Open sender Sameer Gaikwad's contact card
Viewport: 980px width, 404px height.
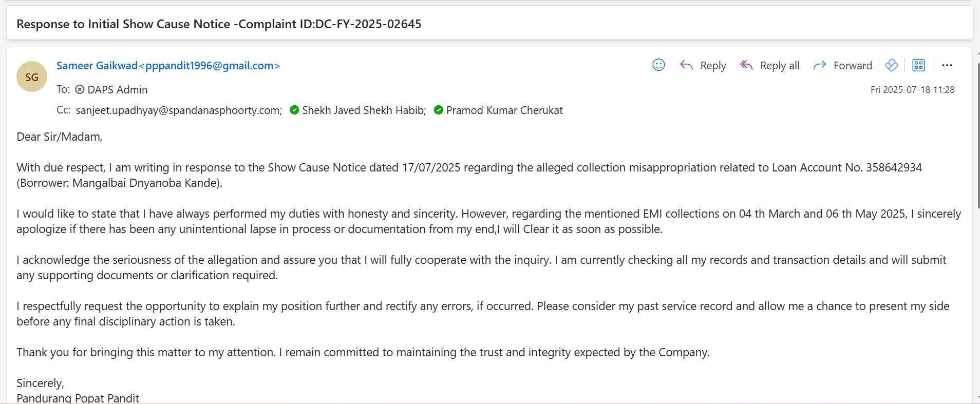[168, 66]
